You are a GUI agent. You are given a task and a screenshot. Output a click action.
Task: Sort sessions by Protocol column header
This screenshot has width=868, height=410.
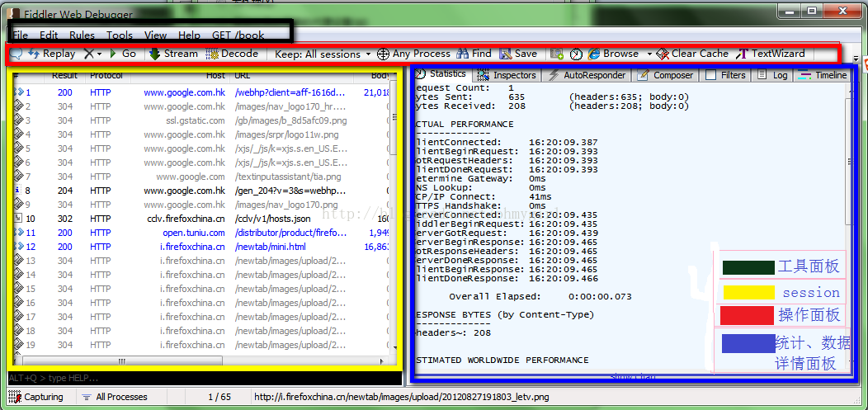click(x=106, y=75)
